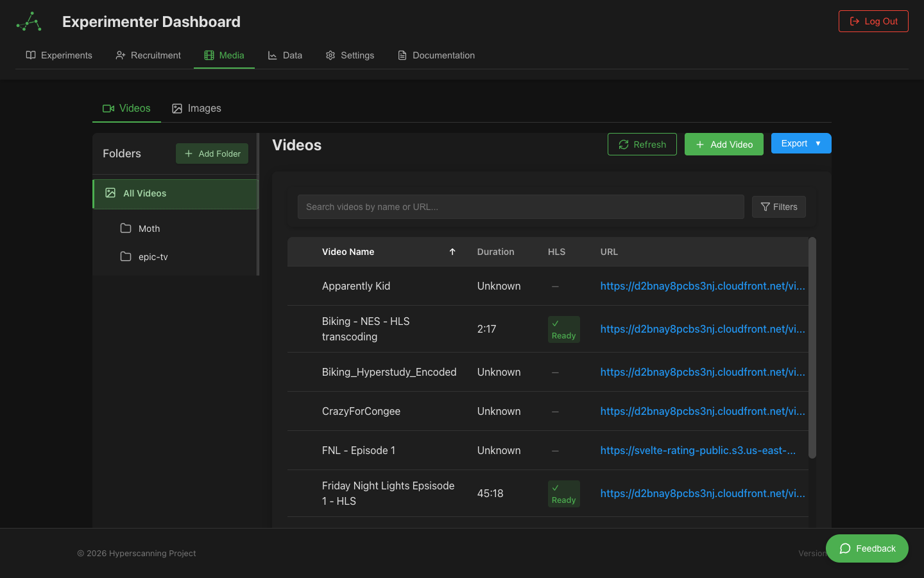Click the picture icon next to Images
The height and width of the screenshot is (578, 924).
177,108
